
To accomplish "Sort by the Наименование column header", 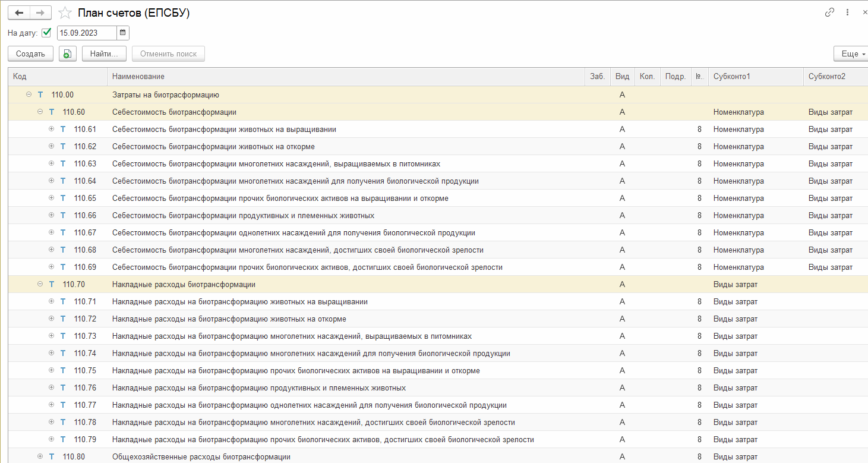I will [x=346, y=77].
